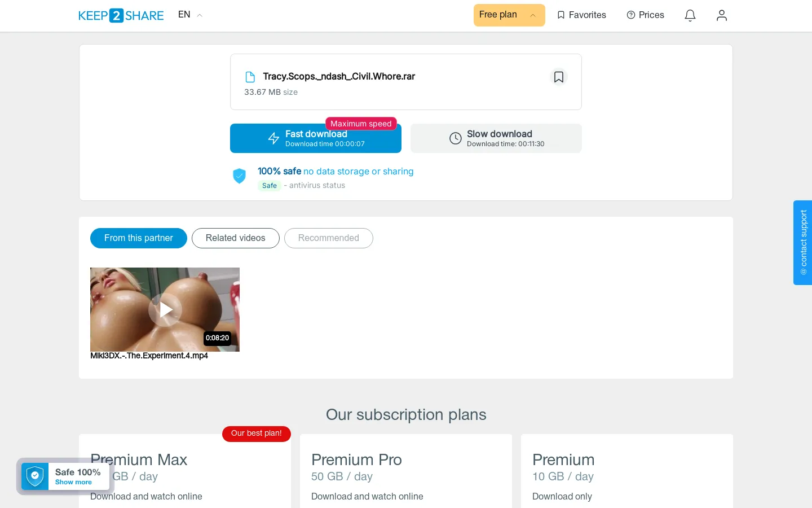Screen dimensions: 812x508
Task: Expand the Free plan dropdown
Action: [509, 15]
